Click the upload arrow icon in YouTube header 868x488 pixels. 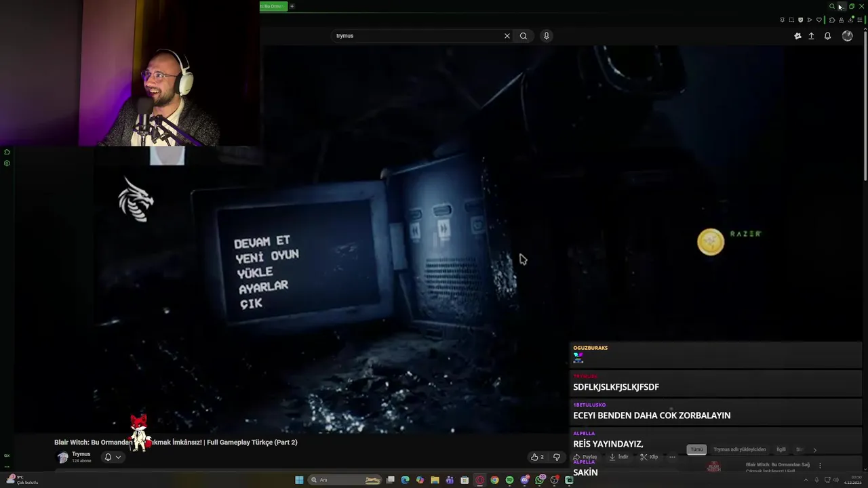pyautogui.click(x=811, y=36)
